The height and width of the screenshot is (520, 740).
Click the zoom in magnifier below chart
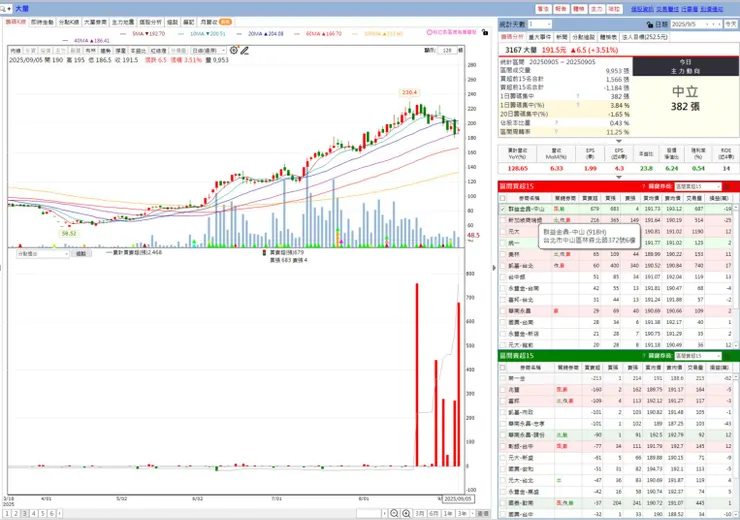coord(406,513)
